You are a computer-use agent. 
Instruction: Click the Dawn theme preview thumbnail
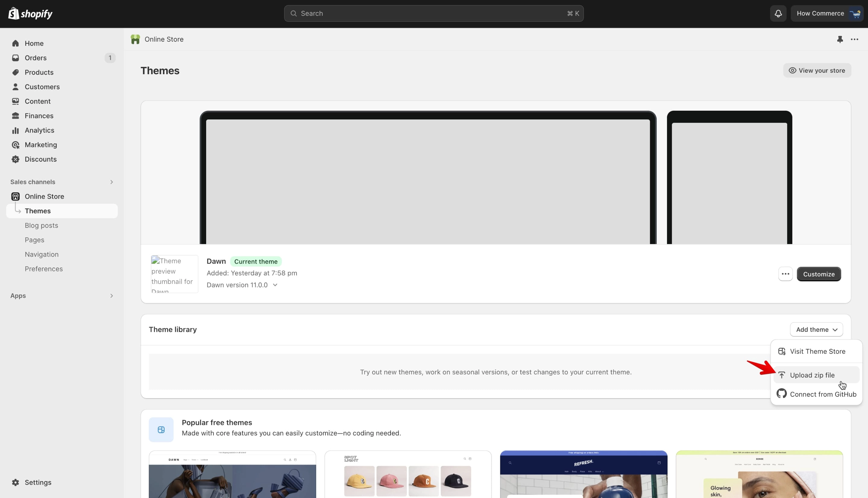[x=175, y=274]
